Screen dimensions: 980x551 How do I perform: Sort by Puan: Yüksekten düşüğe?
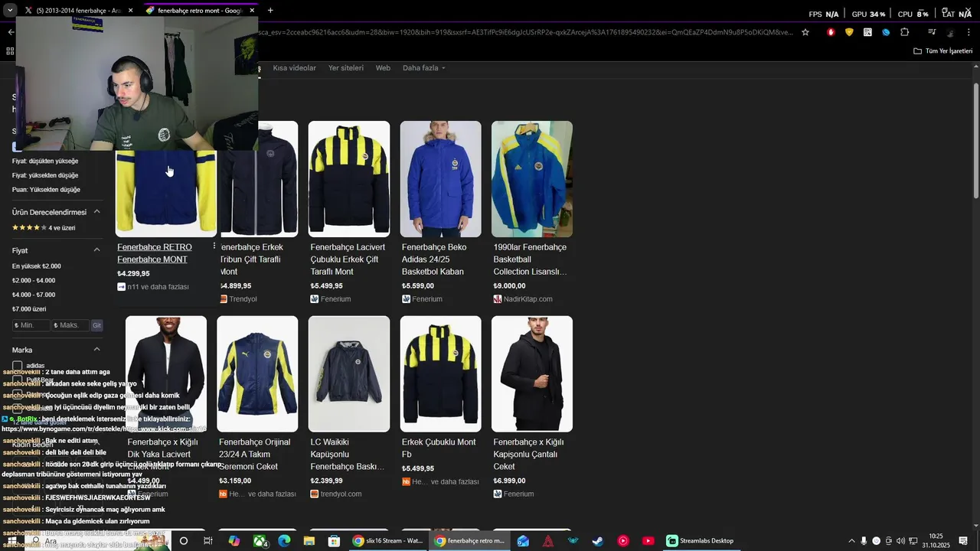point(46,190)
